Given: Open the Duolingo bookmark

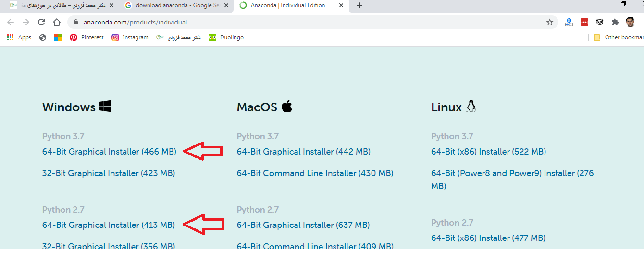Looking at the screenshot, I should click(226, 37).
